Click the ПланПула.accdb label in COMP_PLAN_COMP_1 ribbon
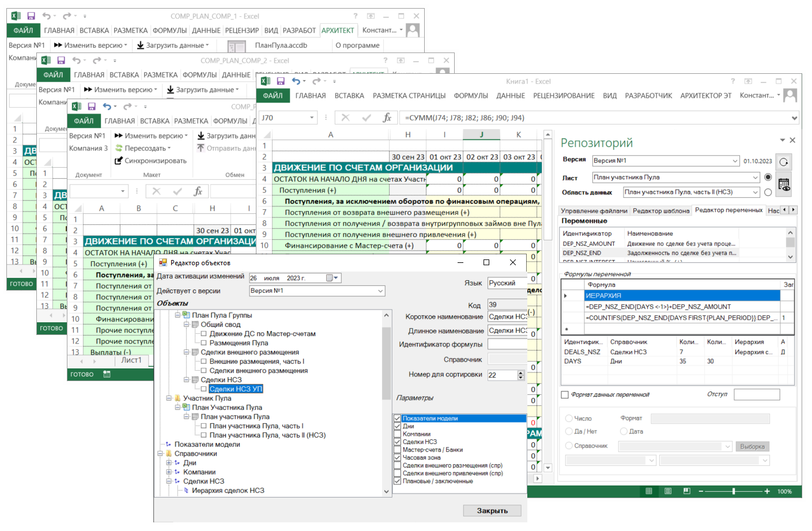The image size is (812, 531). click(x=281, y=45)
